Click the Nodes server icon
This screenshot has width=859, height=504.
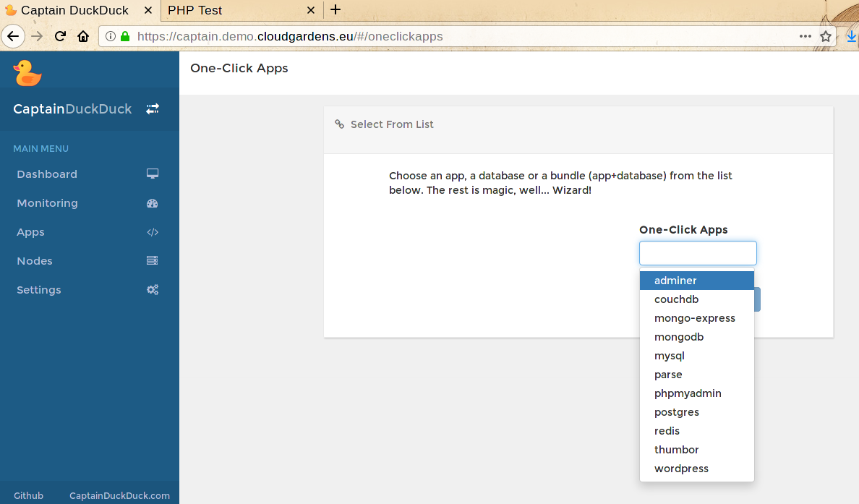coord(153,261)
